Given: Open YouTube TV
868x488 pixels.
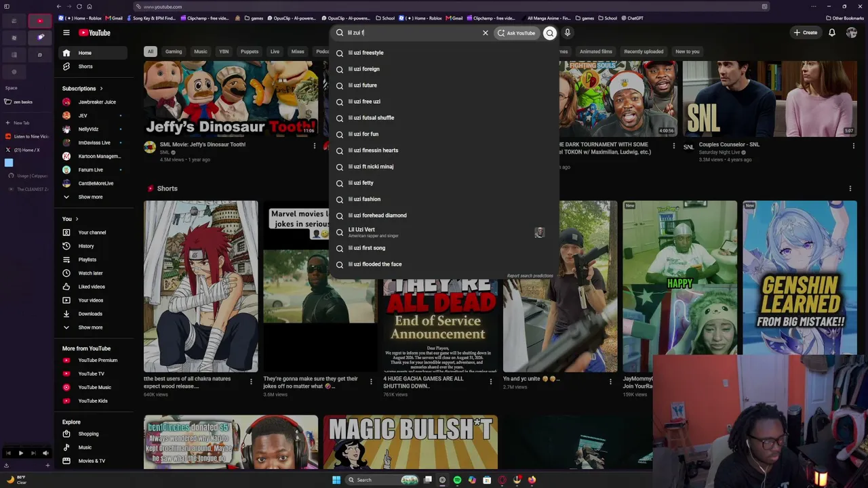Looking at the screenshot, I should 93,374.
